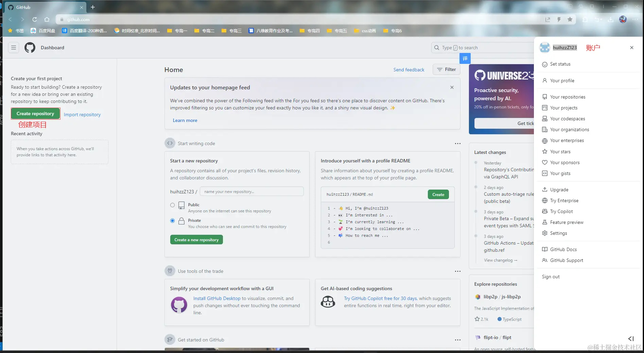Click the star count on js-libp2p

pos(482,319)
